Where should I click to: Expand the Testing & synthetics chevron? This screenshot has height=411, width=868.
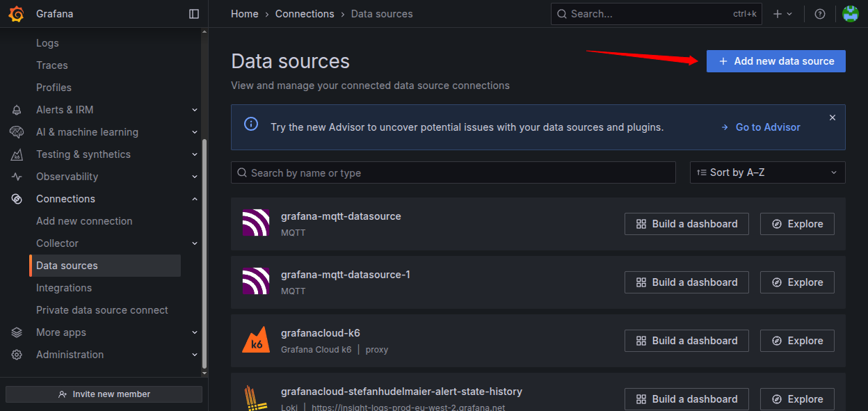pyautogui.click(x=195, y=154)
